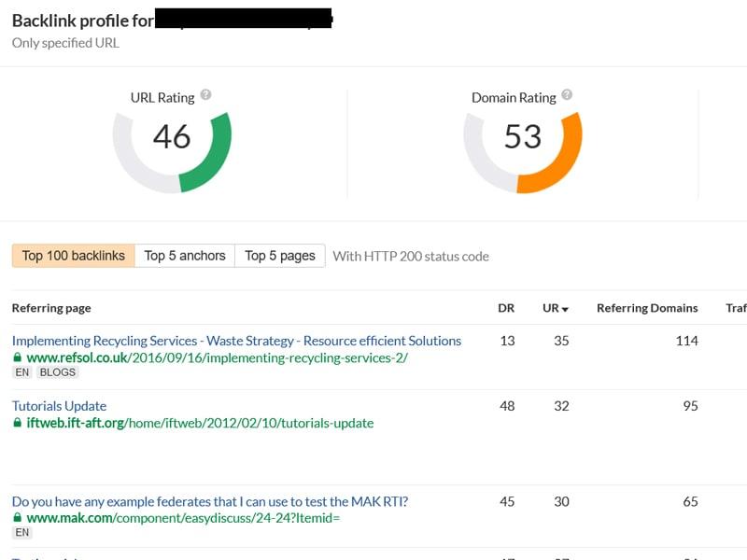The width and height of the screenshot is (747, 560).
Task: Open the URL Rating help tooltip
Action: [207, 96]
